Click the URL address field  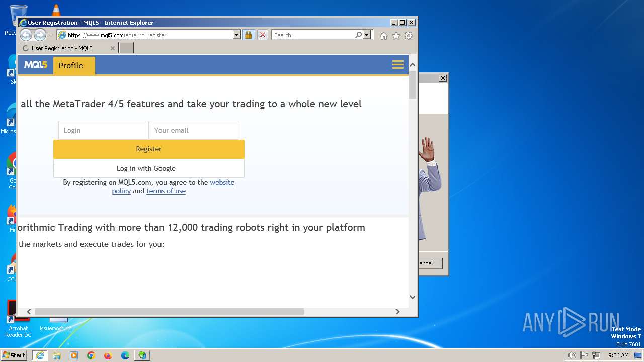coord(149,35)
